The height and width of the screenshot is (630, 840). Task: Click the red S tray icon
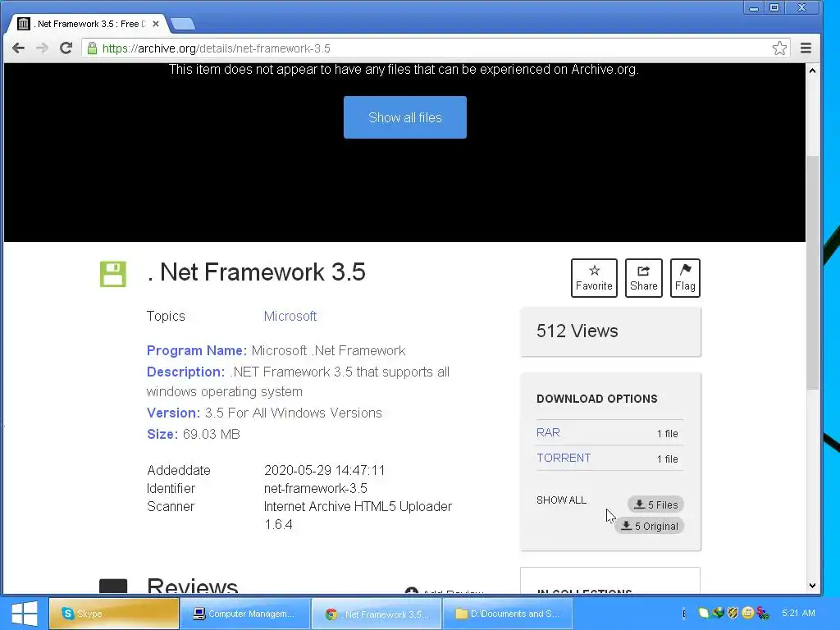(763, 613)
